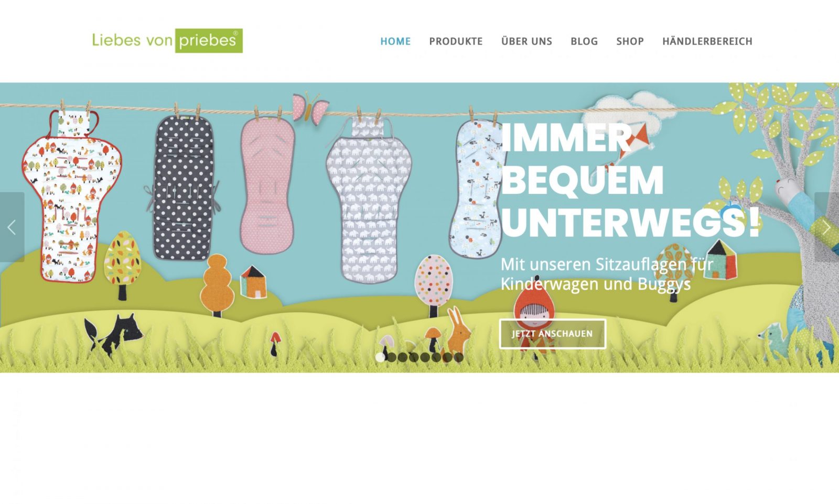Click the Sitzauflagen für Kinderwagen subtitle text
Image resolution: width=839 pixels, height=504 pixels.
click(x=607, y=274)
